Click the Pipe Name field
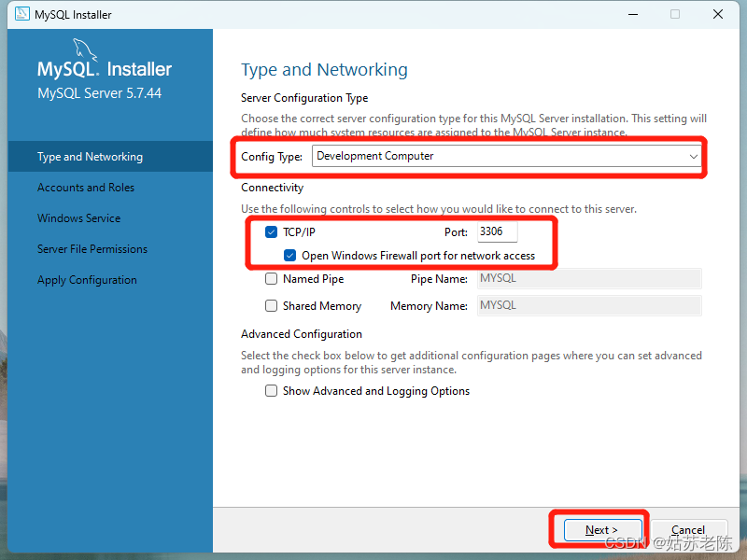The height and width of the screenshot is (560, 747). (589, 278)
